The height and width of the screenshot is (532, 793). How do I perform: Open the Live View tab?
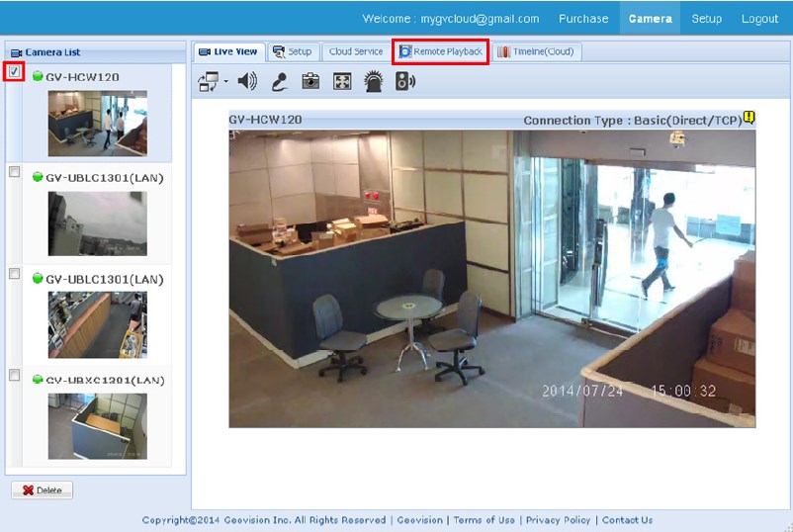pos(228,51)
